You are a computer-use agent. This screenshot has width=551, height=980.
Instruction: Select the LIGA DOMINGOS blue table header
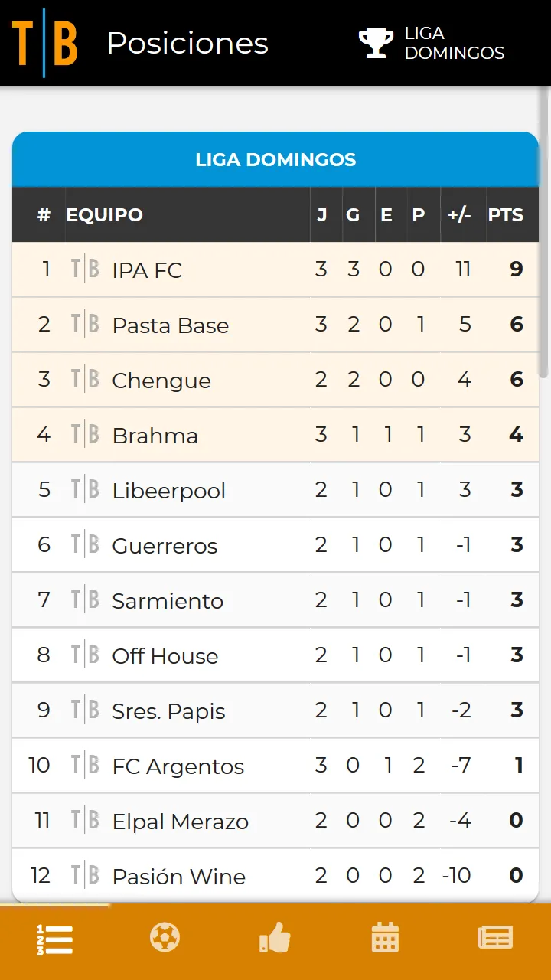(x=275, y=159)
